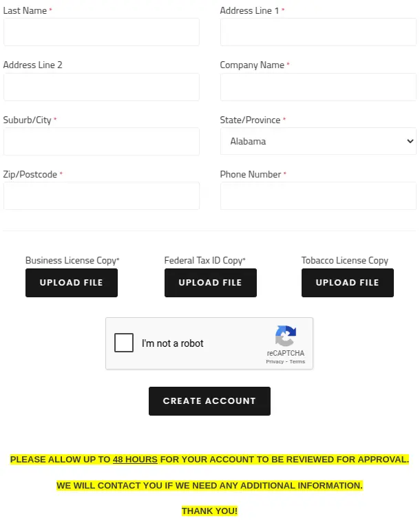Upload the Tobacco License Copy file
The width and height of the screenshot is (420, 523).
[x=347, y=283]
